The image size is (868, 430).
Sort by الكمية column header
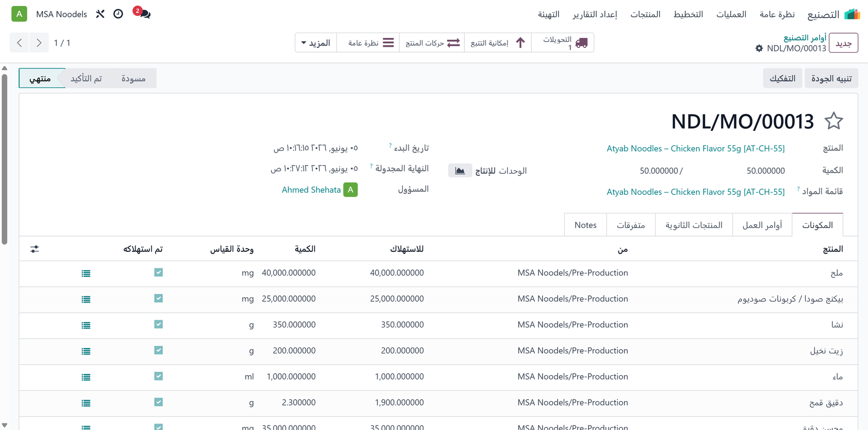[x=305, y=249]
